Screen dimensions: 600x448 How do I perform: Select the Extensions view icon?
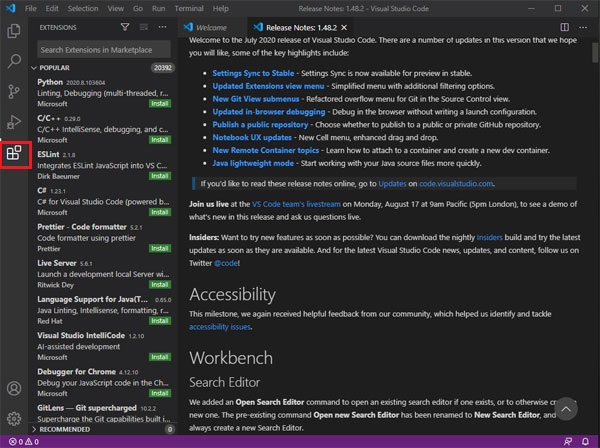click(14, 153)
